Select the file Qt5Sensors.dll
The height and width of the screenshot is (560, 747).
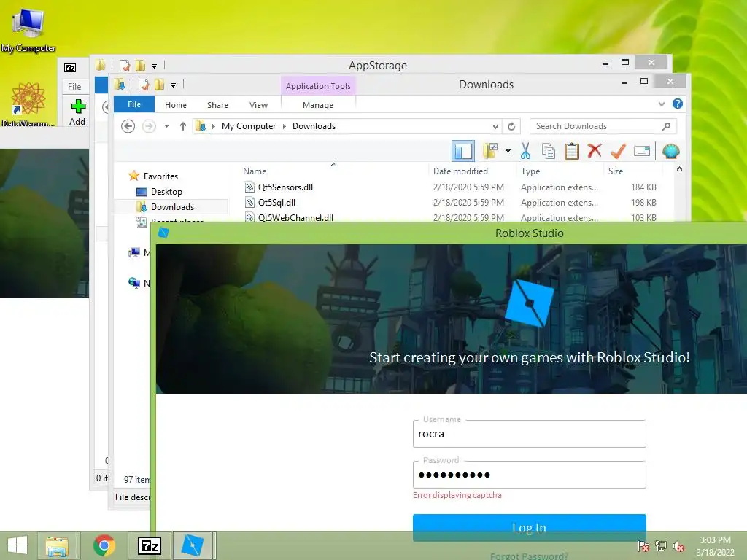285,187
